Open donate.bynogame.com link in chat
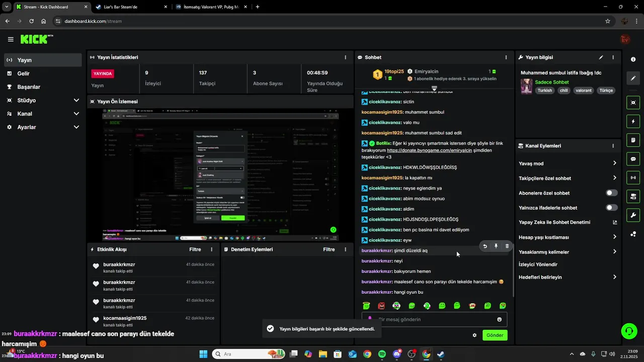 [x=429, y=150]
